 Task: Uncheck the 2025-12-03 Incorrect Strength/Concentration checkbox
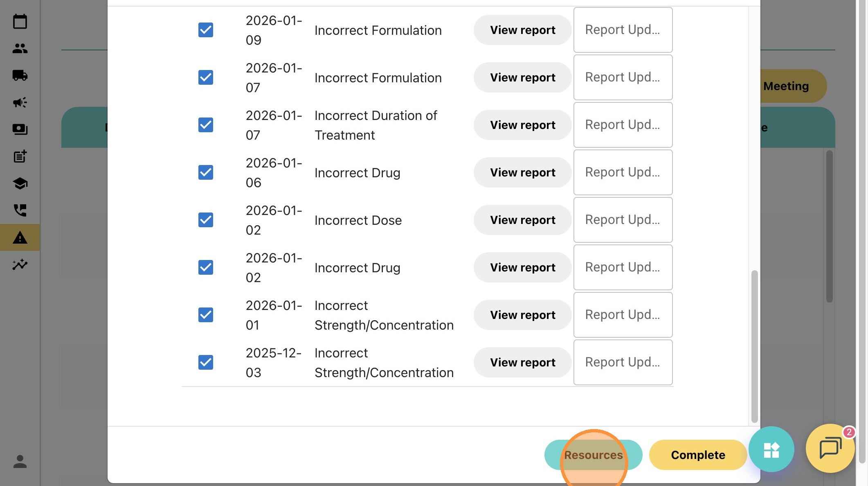tap(206, 362)
